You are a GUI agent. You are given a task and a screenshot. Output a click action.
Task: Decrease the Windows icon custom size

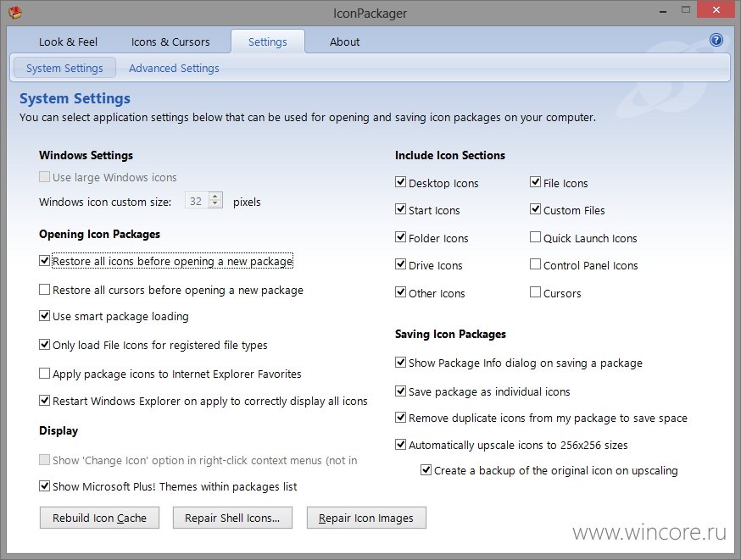click(x=215, y=204)
